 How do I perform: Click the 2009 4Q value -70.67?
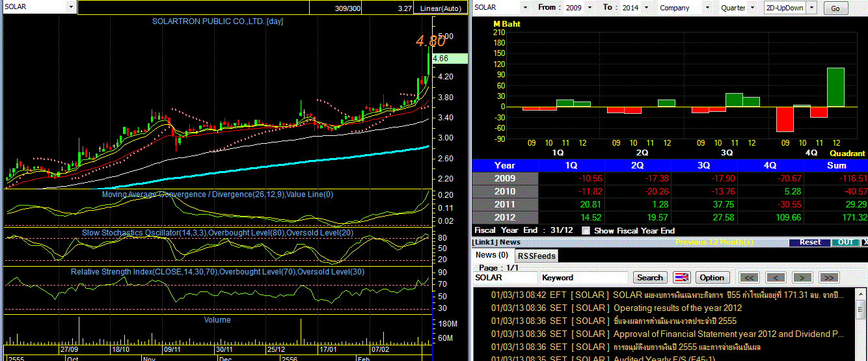(x=789, y=178)
